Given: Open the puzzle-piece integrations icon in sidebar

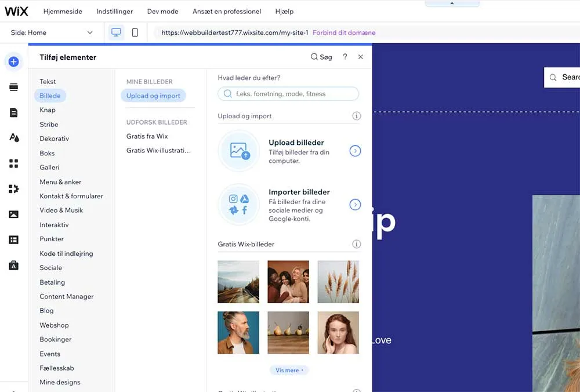Looking at the screenshot, I should [x=14, y=188].
